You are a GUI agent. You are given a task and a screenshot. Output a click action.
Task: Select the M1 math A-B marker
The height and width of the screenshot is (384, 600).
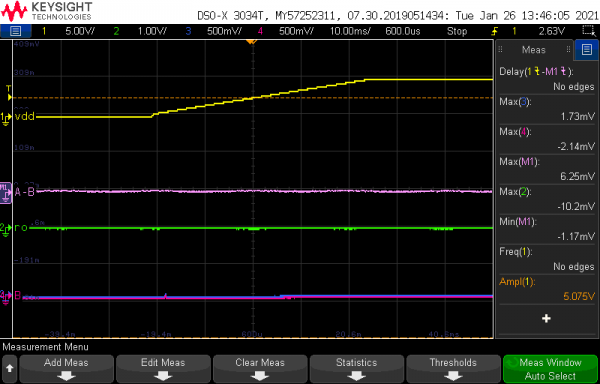(x=5, y=191)
